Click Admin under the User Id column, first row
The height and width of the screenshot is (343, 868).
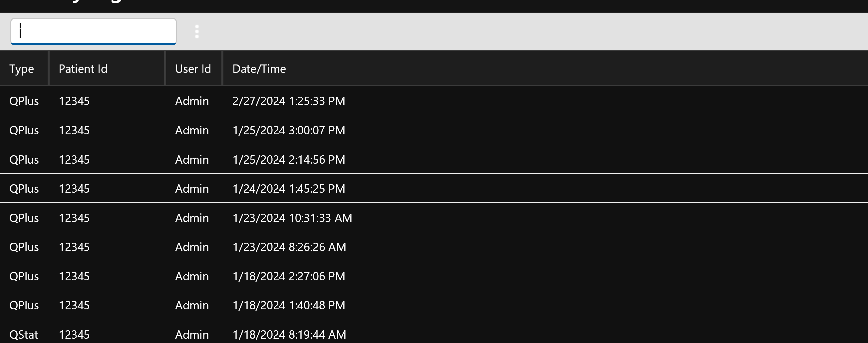pyautogui.click(x=192, y=101)
